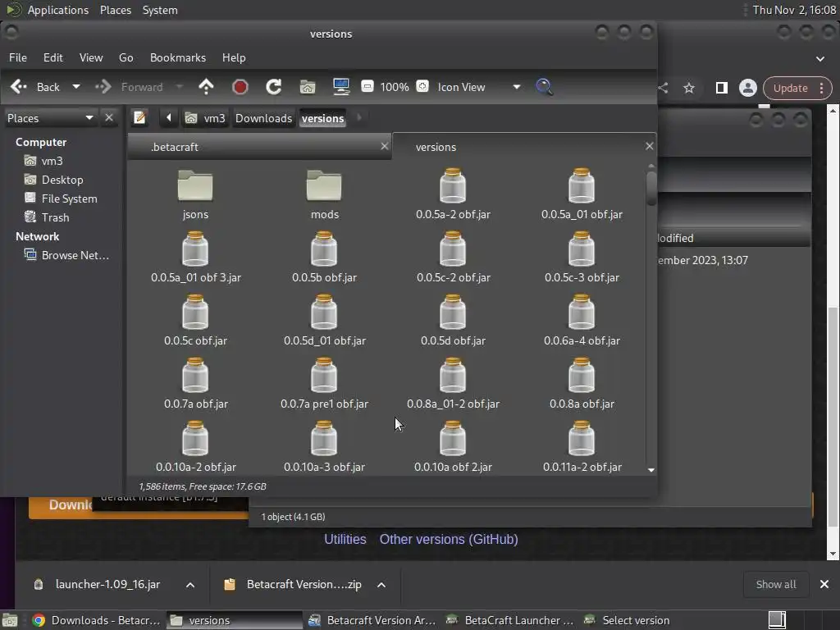Open the Go menu
The height and width of the screenshot is (630, 840).
(126, 57)
